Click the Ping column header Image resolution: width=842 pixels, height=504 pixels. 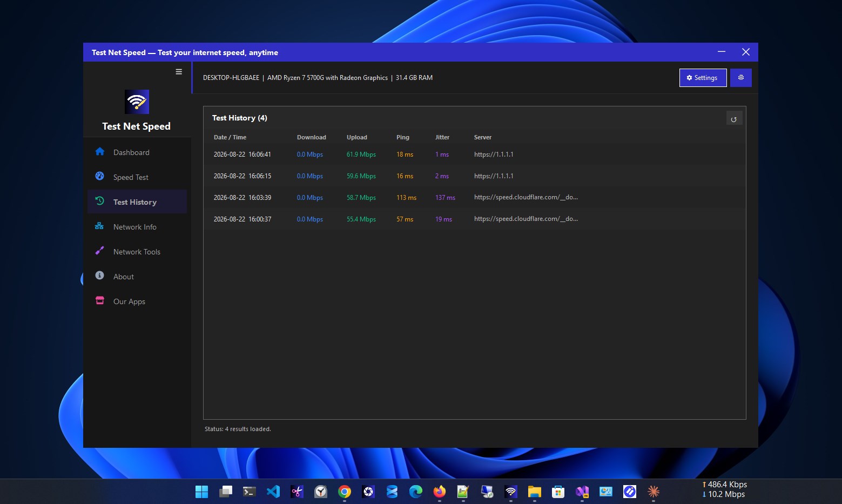point(403,137)
